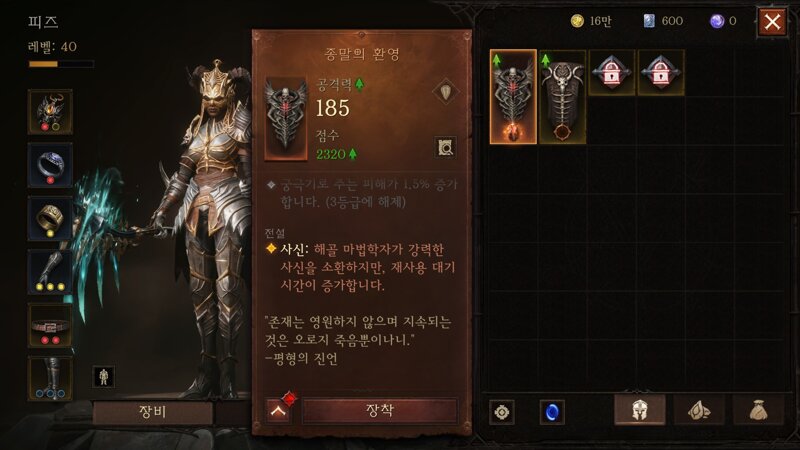The width and height of the screenshot is (800, 450).
Task: Click the 장비 equipment button
Action: [153, 412]
